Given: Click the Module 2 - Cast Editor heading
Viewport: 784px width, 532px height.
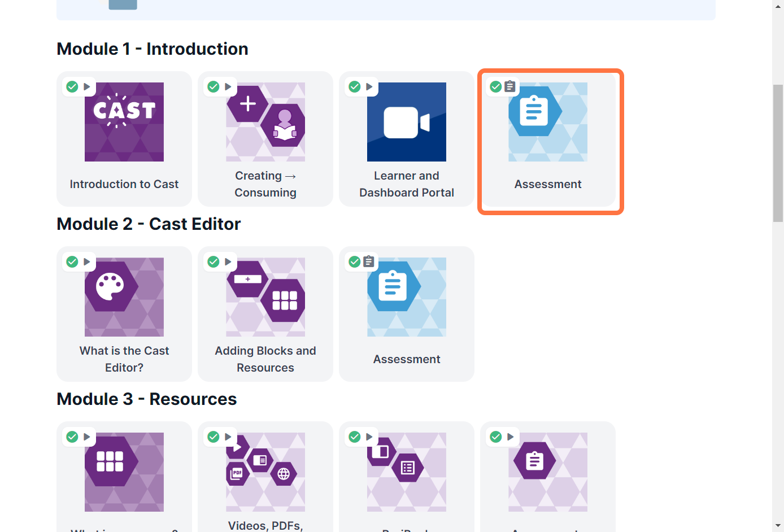Looking at the screenshot, I should click(149, 224).
